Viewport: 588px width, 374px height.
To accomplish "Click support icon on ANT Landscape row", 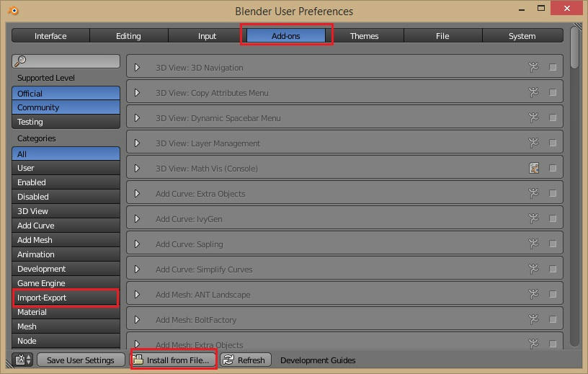I will pos(534,294).
